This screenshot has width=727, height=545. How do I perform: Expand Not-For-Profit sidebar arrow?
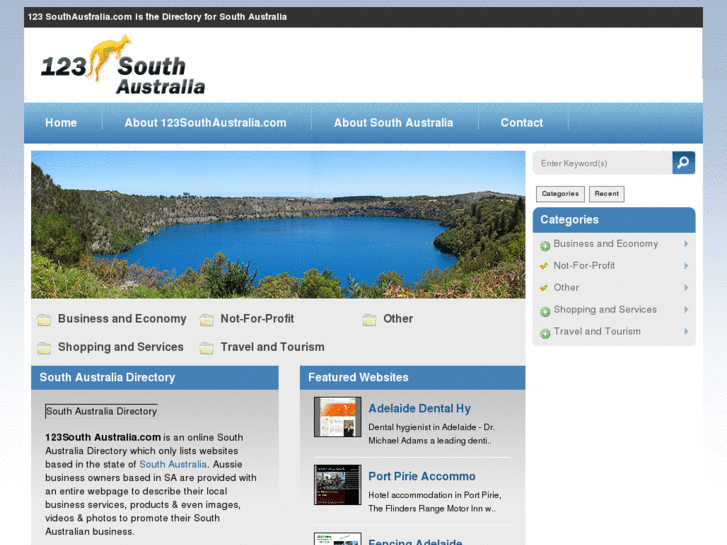686,265
